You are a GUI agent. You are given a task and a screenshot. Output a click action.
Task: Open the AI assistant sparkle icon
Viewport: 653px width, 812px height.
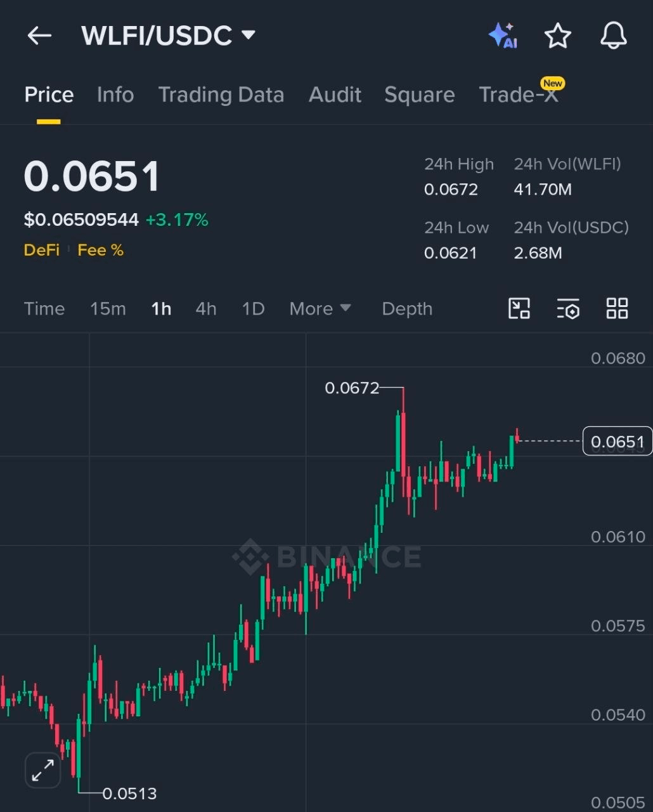click(x=503, y=36)
